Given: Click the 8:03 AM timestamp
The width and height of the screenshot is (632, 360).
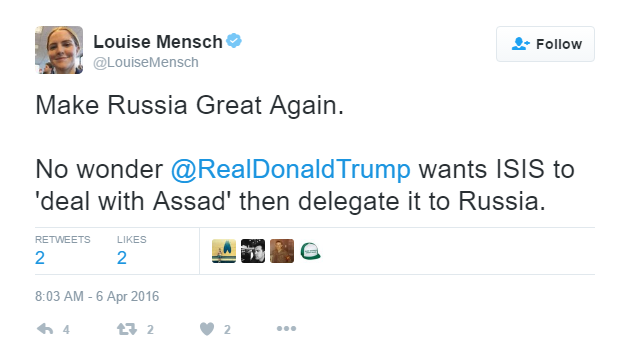Looking at the screenshot, I should pyautogui.click(x=97, y=296).
